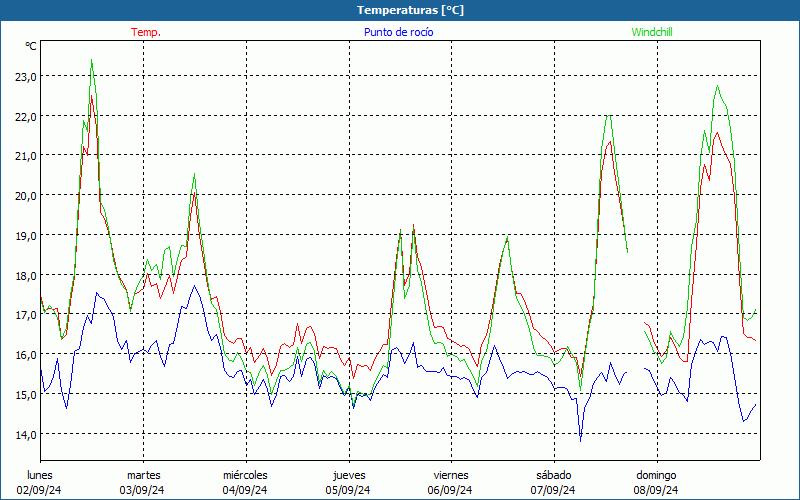Select the red 'Temp.' legend label
Screen dimensions: 800x500
coord(146,32)
